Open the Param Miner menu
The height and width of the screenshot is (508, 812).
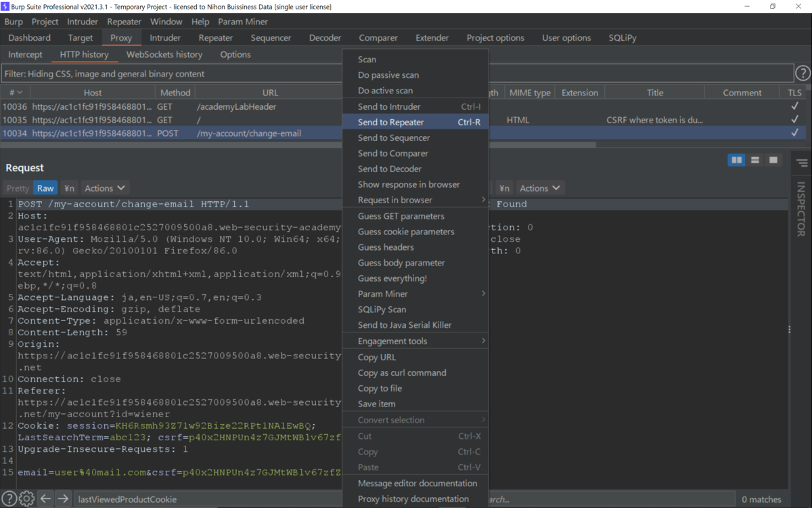coord(243,22)
